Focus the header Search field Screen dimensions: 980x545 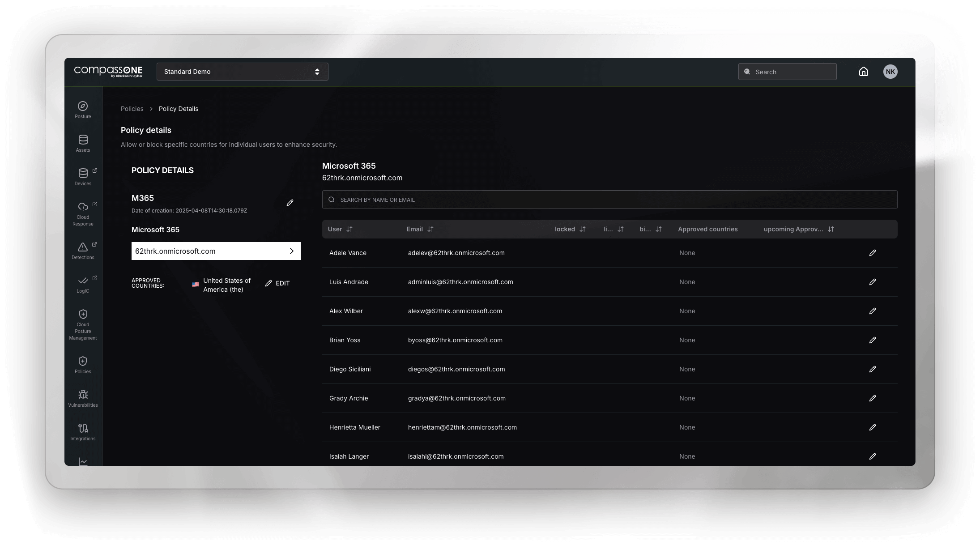(x=787, y=72)
